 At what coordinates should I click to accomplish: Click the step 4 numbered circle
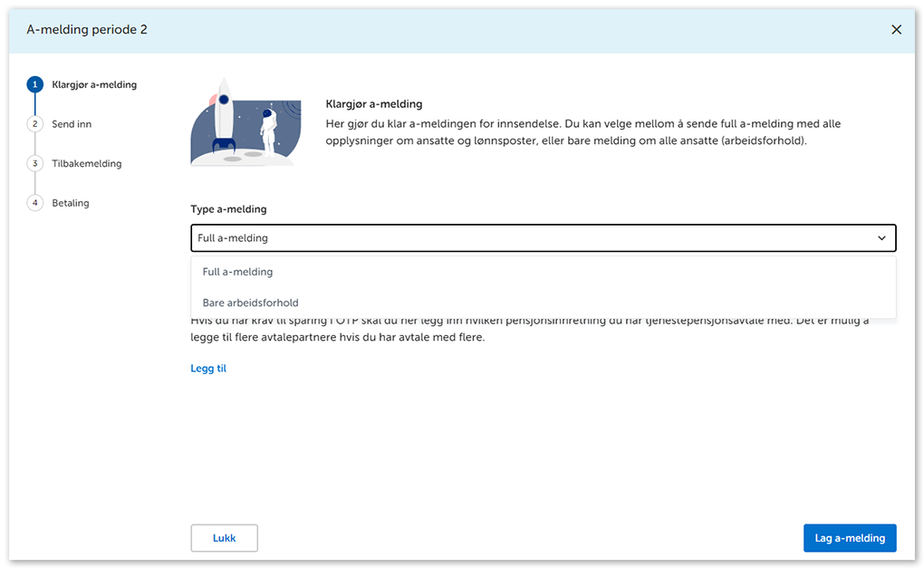[x=35, y=203]
